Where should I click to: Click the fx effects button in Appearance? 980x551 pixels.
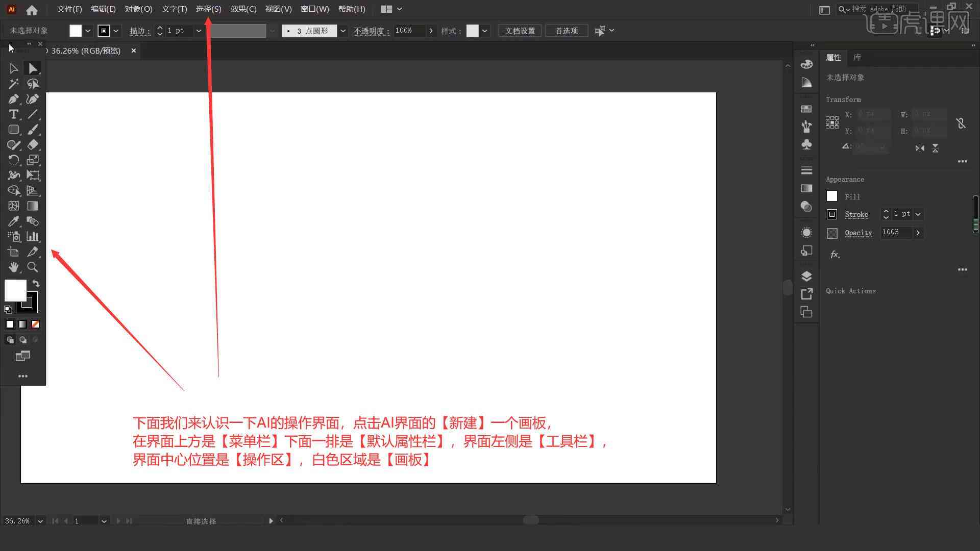pos(835,254)
